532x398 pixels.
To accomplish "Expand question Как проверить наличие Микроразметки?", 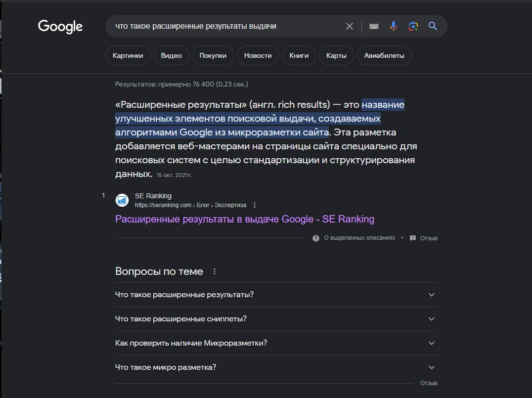I will pos(276,343).
